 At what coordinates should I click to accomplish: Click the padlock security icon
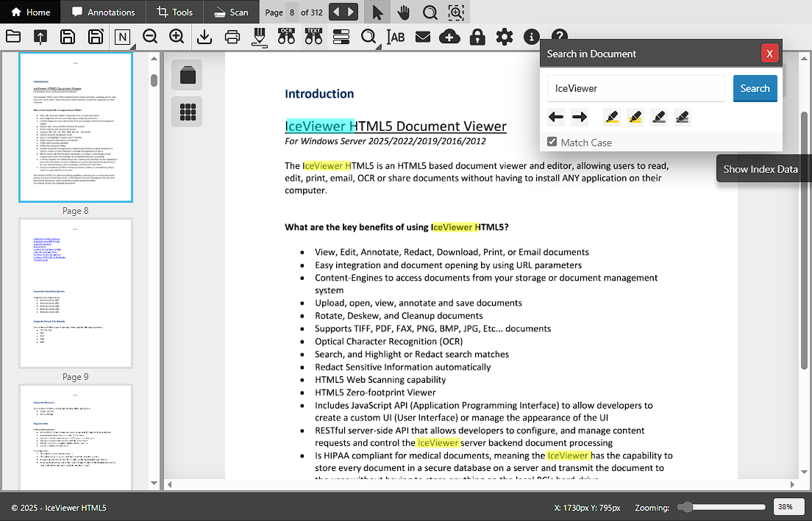coord(477,37)
